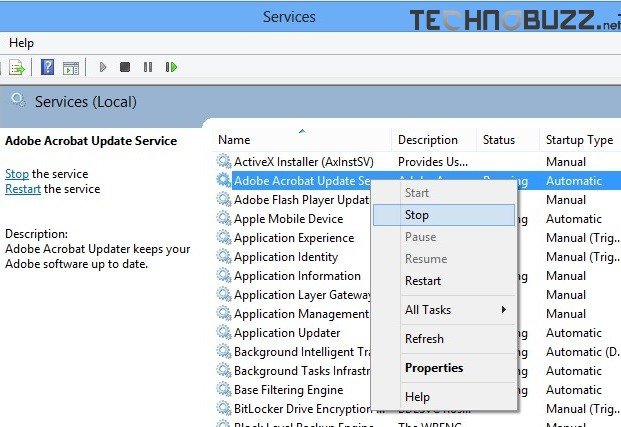The image size is (621, 427).
Task: Click gear icon beside Application Layer Gateway
Action: [224, 294]
